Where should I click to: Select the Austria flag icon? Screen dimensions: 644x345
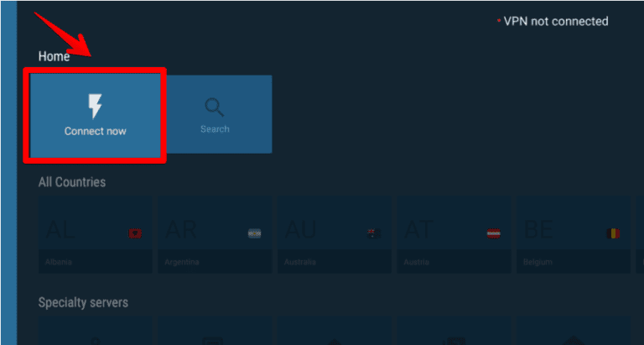point(494,233)
